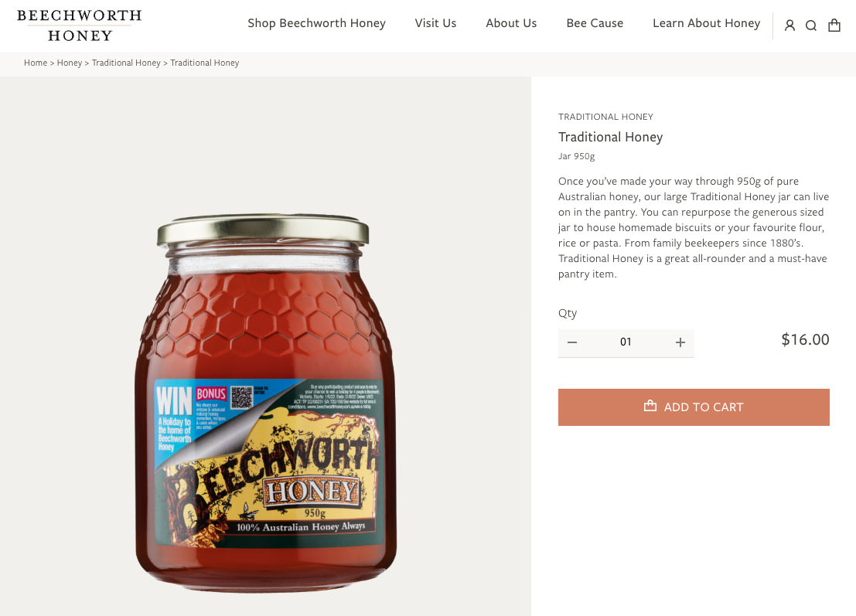856x616 pixels.
Task: Open the user account icon
Action: pos(789,26)
